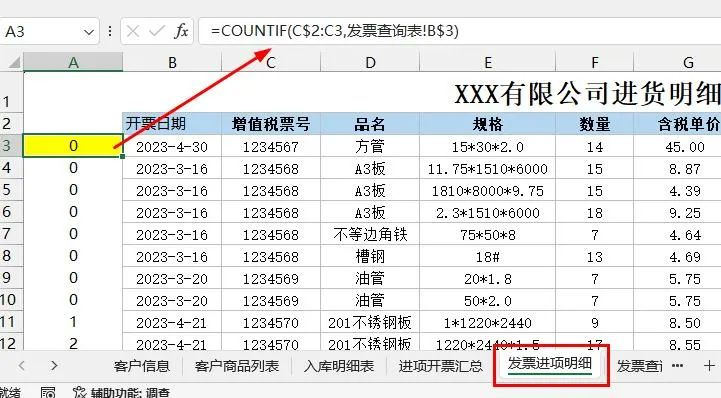
Task: Click spec cell 50*2.0
Action: click(488, 301)
